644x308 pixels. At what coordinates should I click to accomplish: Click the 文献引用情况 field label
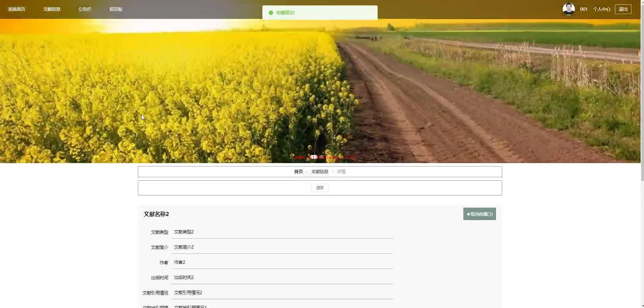click(x=155, y=293)
